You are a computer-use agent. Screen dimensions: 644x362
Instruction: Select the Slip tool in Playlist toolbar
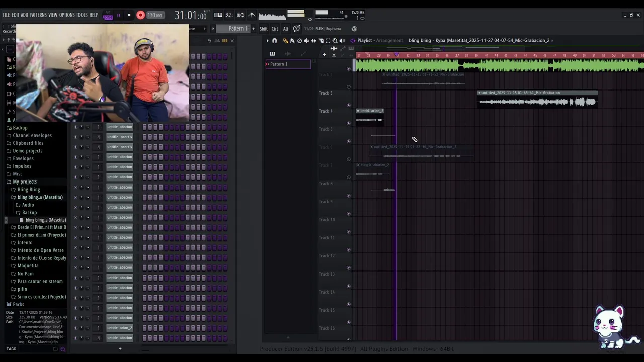314,41
